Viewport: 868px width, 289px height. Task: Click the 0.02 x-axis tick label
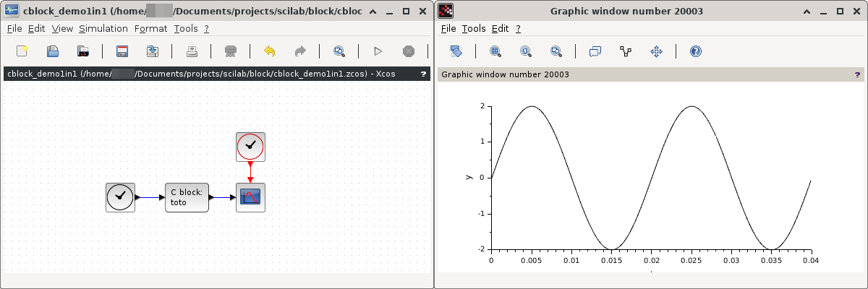651,260
